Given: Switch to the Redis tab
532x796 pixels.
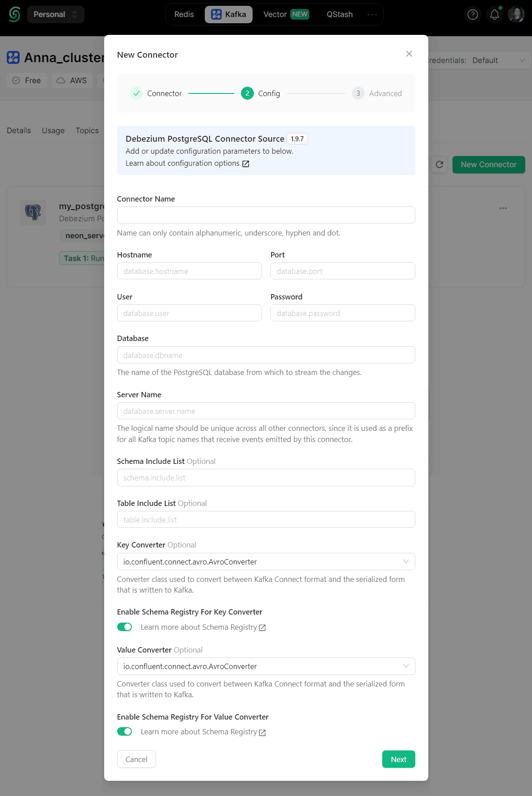Looking at the screenshot, I should click(184, 14).
